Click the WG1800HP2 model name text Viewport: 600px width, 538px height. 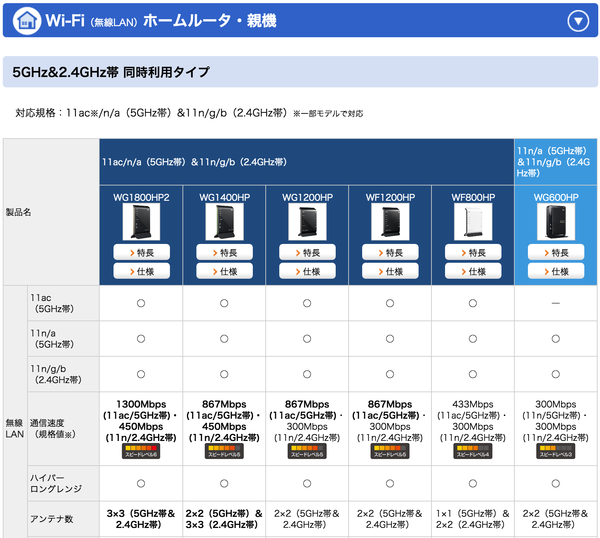click(x=141, y=197)
